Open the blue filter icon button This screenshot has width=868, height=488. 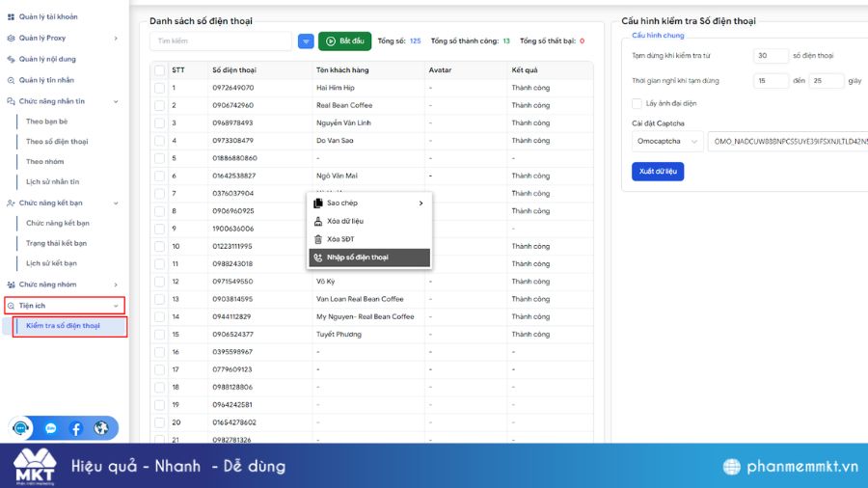tap(306, 41)
